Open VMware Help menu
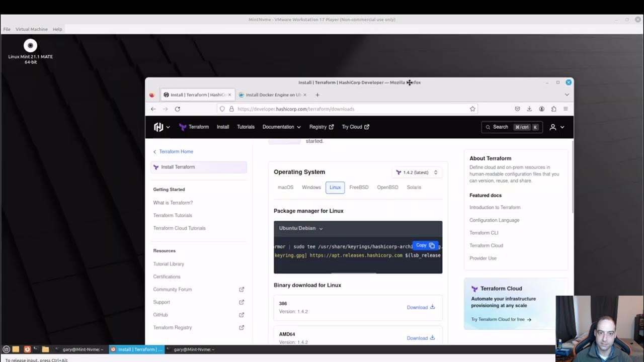This screenshot has height=362, width=644. point(57,29)
